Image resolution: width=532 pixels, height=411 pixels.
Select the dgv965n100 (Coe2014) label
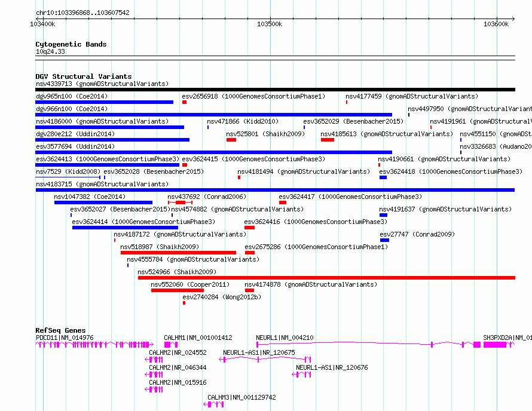[x=72, y=96]
